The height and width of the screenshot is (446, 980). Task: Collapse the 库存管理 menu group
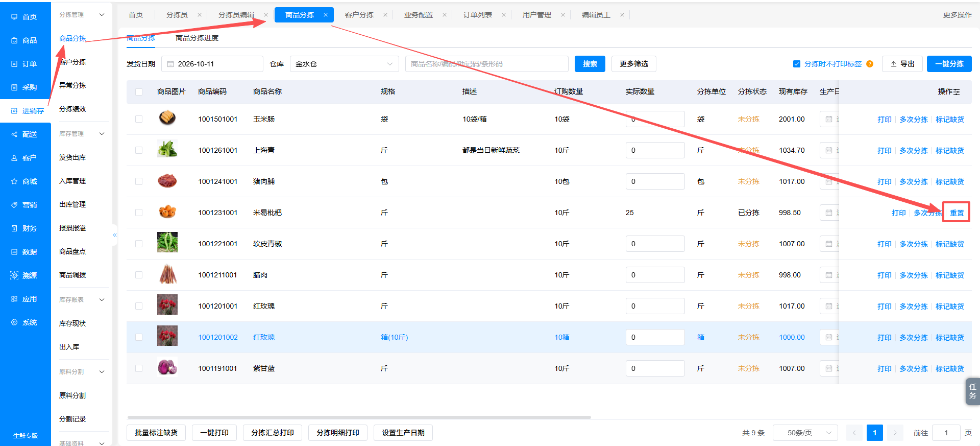102,134
